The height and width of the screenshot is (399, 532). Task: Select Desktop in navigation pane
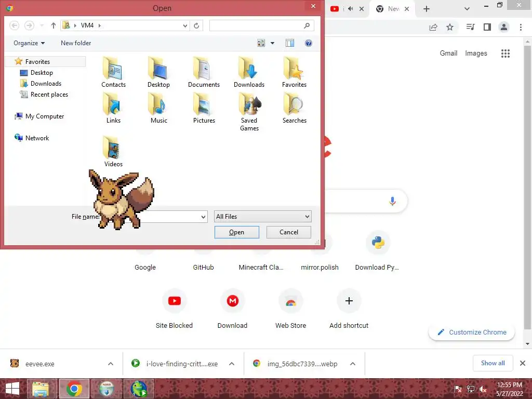tap(36, 73)
